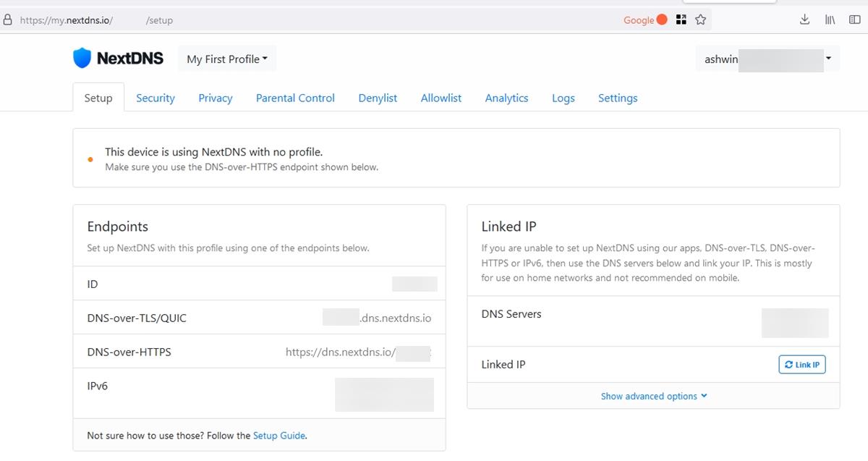Click the padlock site security icon
The width and height of the screenshot is (868, 461).
[x=8, y=20]
